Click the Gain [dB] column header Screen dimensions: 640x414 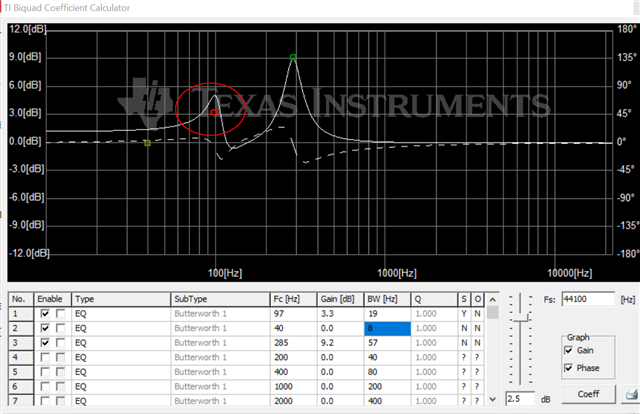click(x=340, y=299)
